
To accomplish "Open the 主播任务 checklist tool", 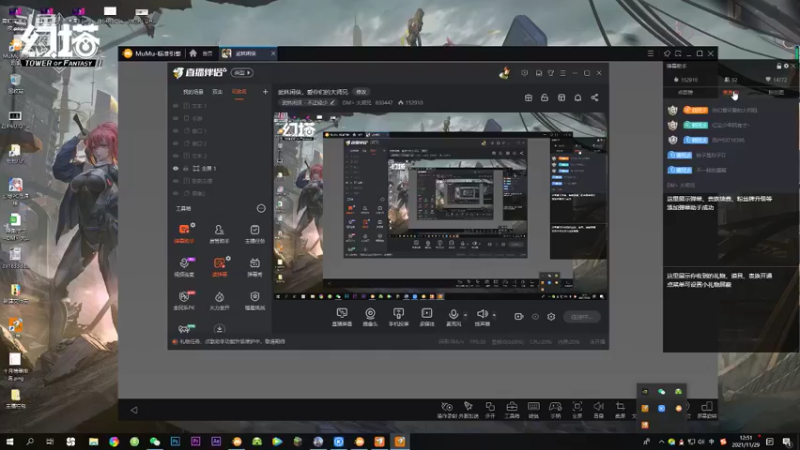I will (x=255, y=233).
